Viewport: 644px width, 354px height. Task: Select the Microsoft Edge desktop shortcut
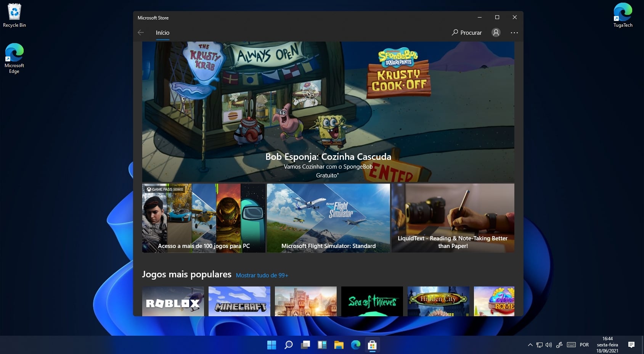[14, 58]
